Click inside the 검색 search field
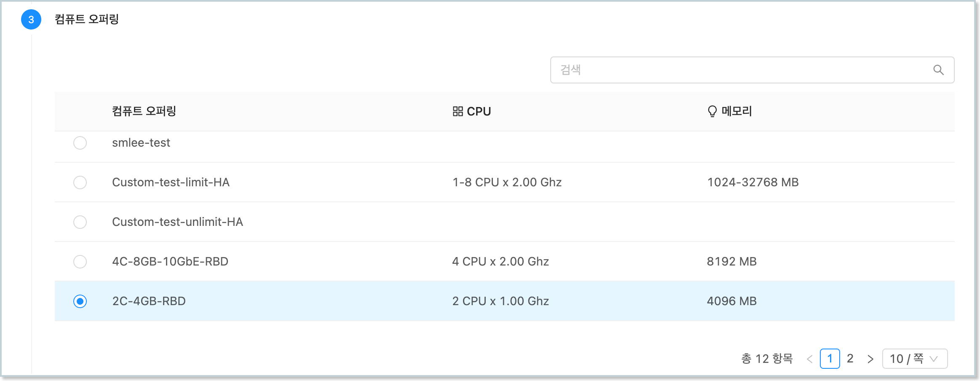The image size is (980, 381). tap(716, 69)
